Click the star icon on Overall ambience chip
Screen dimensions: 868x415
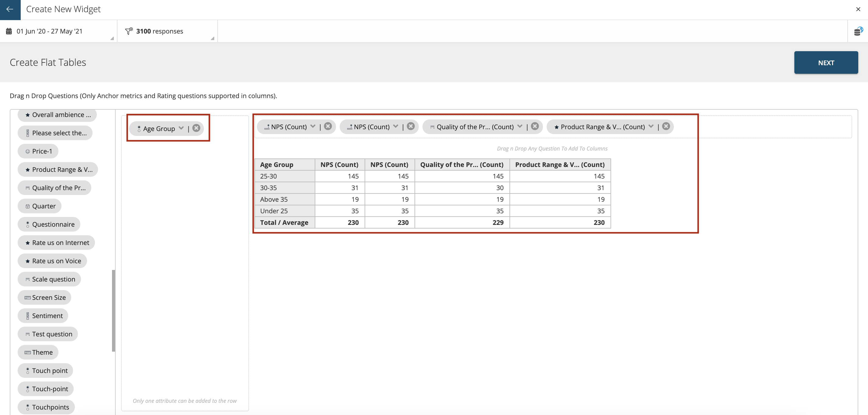click(28, 115)
